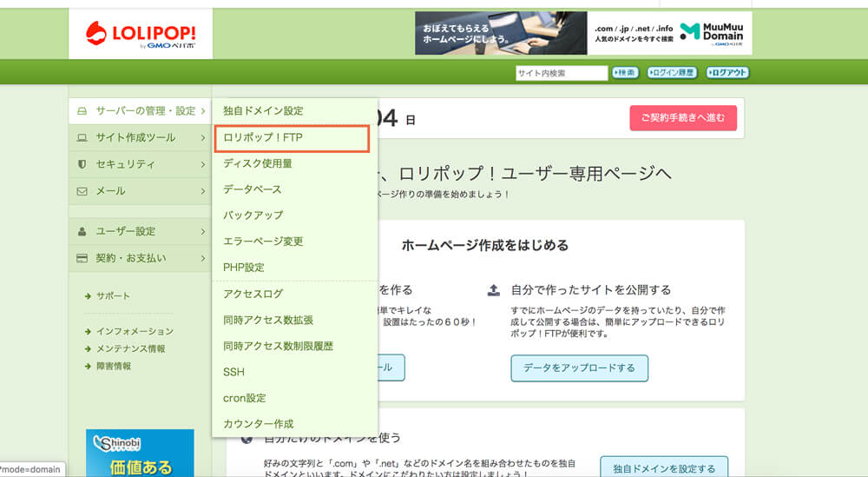The height and width of the screenshot is (477, 868).
Task: Click the データをアップロードする button
Action: click(579, 368)
